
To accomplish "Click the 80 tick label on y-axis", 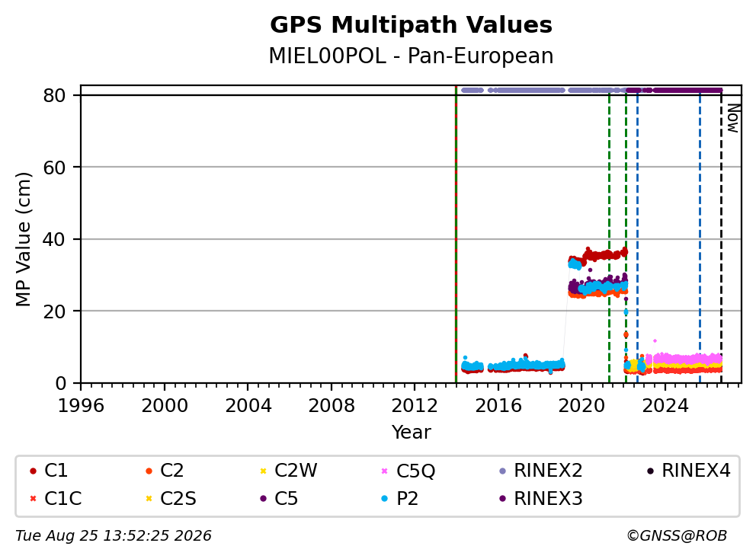I will pyautogui.click(x=54, y=96).
